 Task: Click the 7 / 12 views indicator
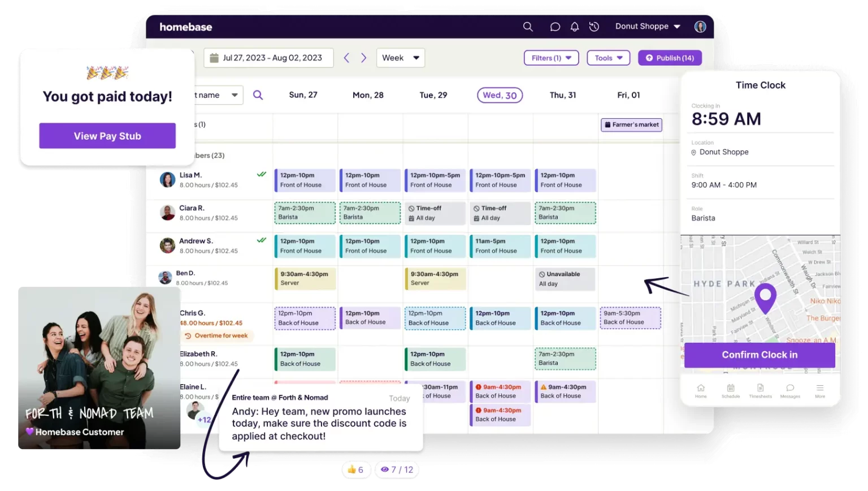pyautogui.click(x=397, y=470)
